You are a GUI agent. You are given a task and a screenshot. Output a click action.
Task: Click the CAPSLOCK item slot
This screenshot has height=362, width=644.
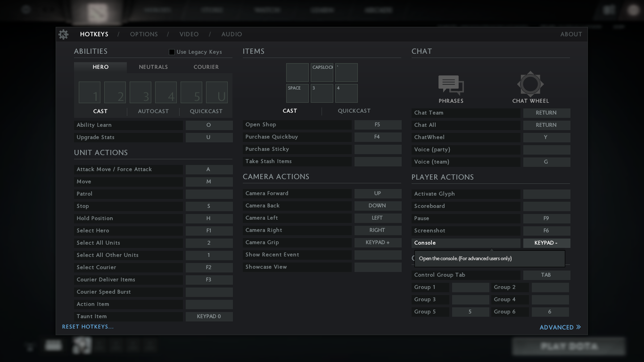(322, 73)
